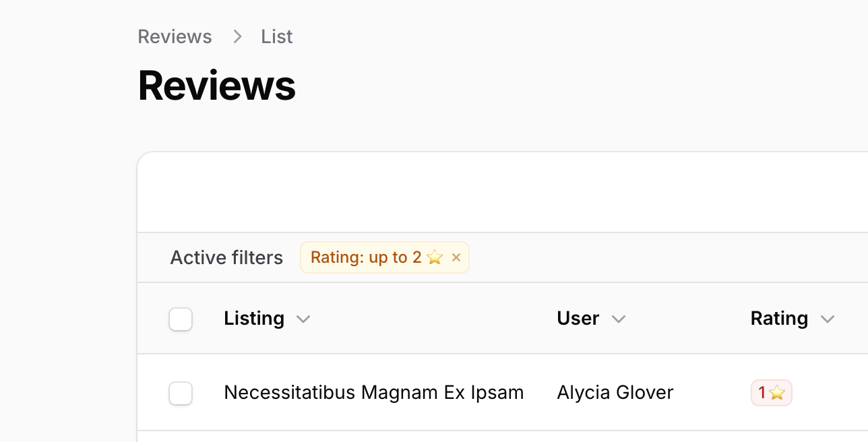Click the sort chevron next to User
Viewport: 868px width, 442px height.
coord(618,319)
